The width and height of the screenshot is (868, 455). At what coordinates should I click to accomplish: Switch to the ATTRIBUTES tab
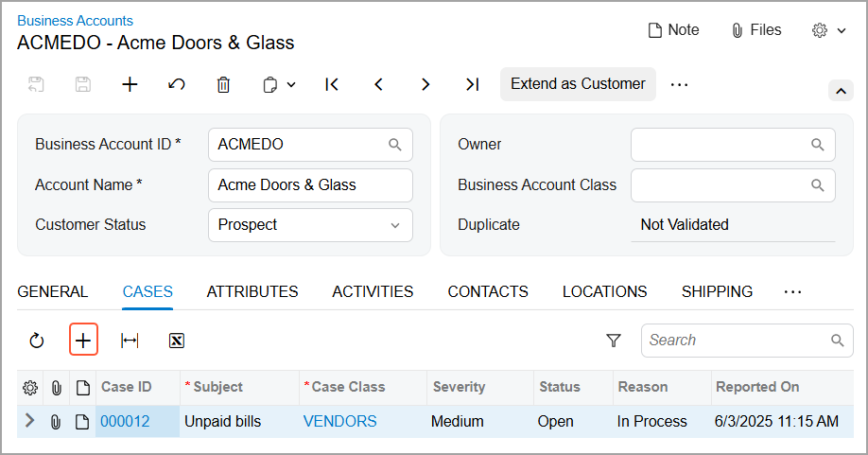(252, 292)
